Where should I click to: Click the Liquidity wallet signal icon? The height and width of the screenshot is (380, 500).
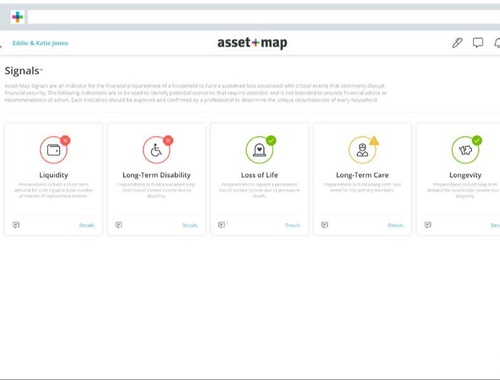53,150
